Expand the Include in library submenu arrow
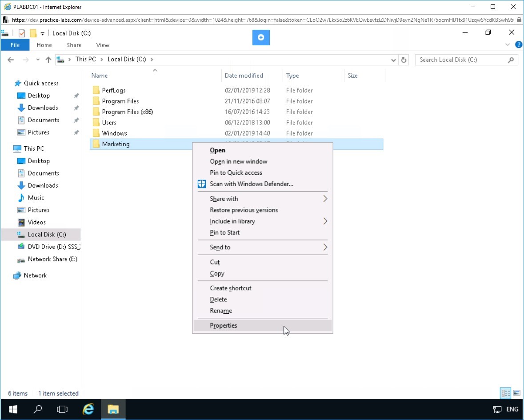This screenshot has width=524, height=420. (x=325, y=221)
